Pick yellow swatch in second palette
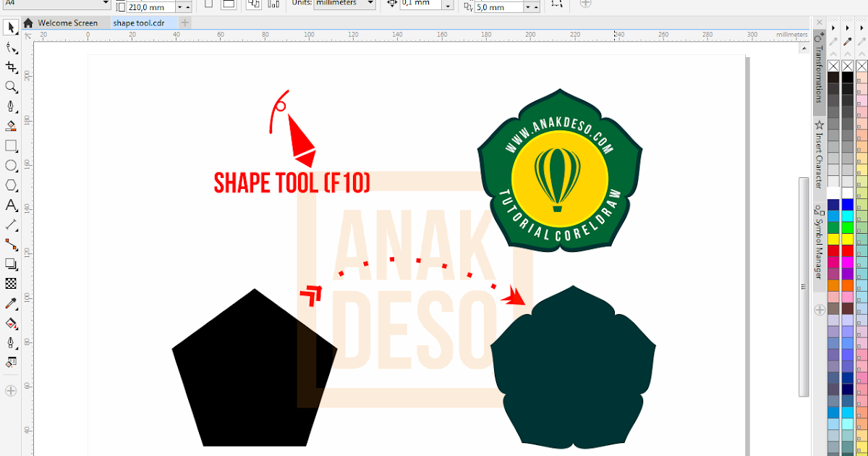The width and height of the screenshot is (868, 456). point(847,239)
